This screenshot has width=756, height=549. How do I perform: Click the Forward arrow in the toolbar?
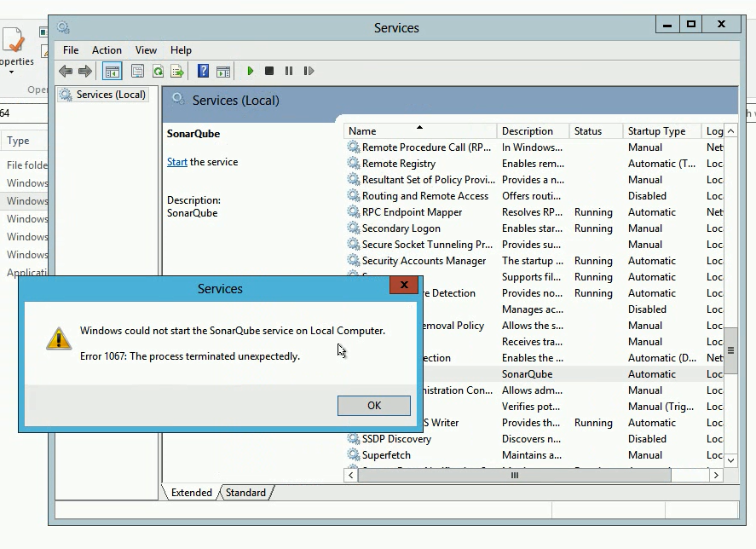(x=85, y=72)
